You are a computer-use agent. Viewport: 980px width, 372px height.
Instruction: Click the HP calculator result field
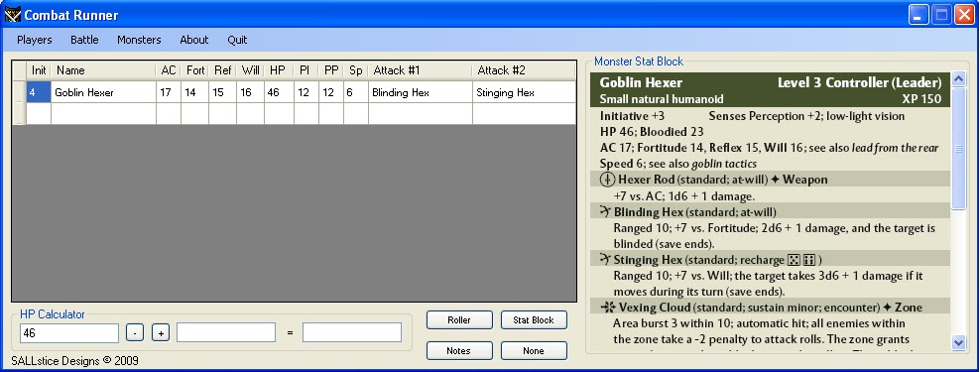pos(352,332)
